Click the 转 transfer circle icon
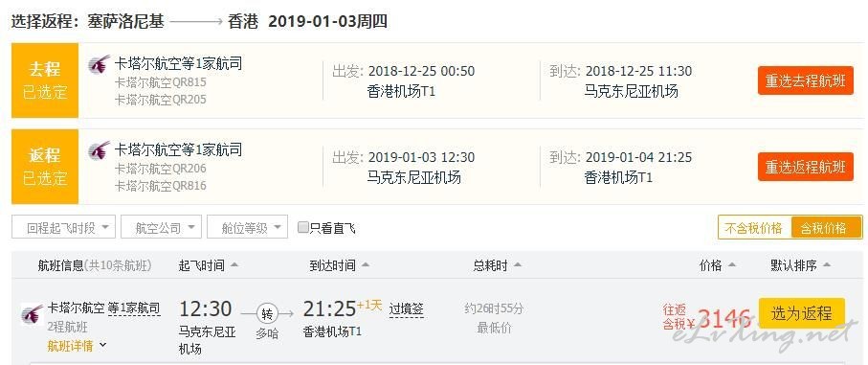Screen dimensions: 868x365 pyautogui.click(x=267, y=314)
